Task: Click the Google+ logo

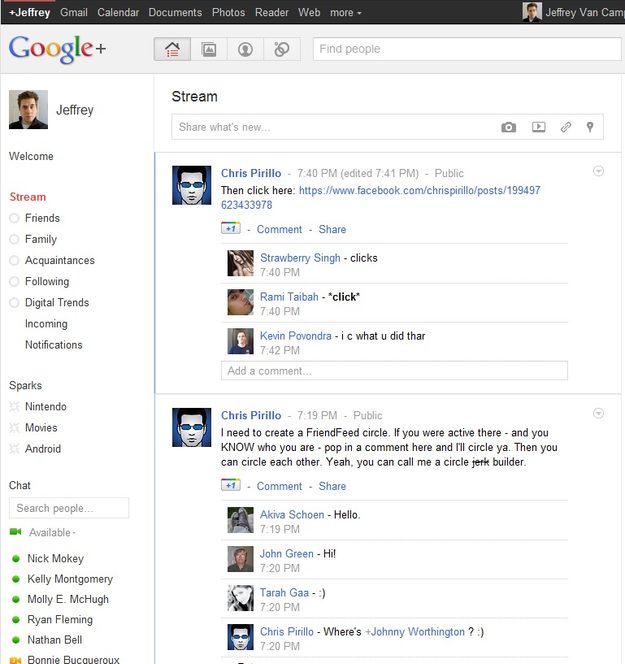Action: click(x=57, y=49)
